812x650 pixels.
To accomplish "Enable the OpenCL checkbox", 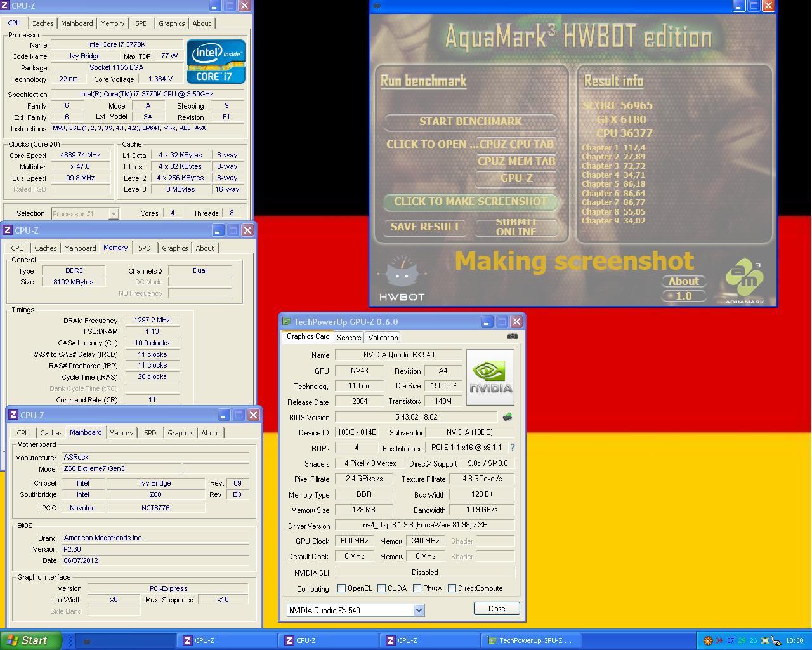I will (342, 588).
